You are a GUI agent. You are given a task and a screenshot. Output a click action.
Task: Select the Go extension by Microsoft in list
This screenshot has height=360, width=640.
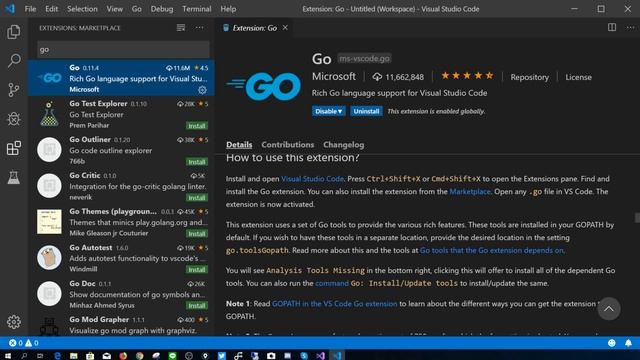click(121, 78)
